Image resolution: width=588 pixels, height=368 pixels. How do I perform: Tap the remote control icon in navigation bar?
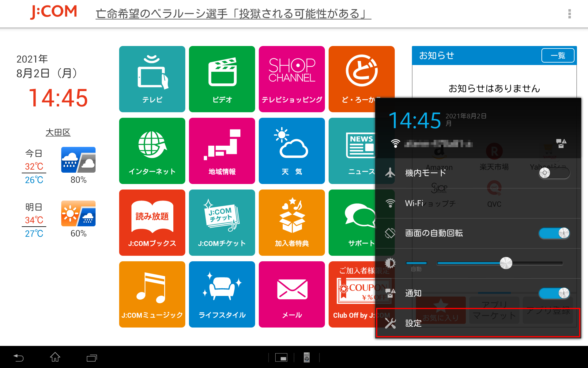307,358
